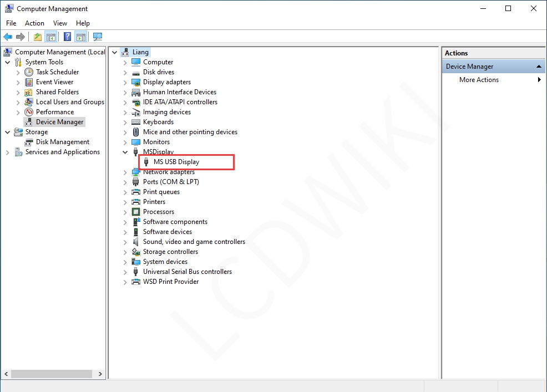
Task: Click the Back arrow toolbar button
Action: [x=8, y=37]
